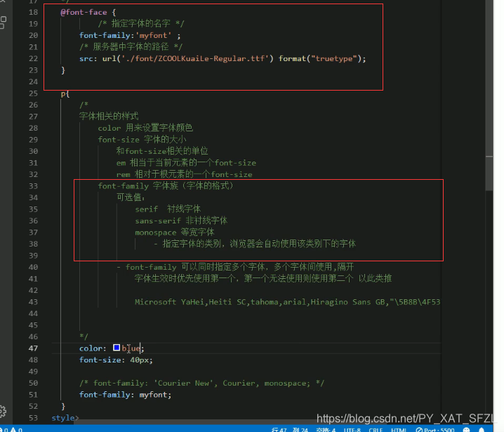This screenshot has width=504, height=432.
Task: Click the feedback smiley in the status bar
Action: (x=466, y=430)
